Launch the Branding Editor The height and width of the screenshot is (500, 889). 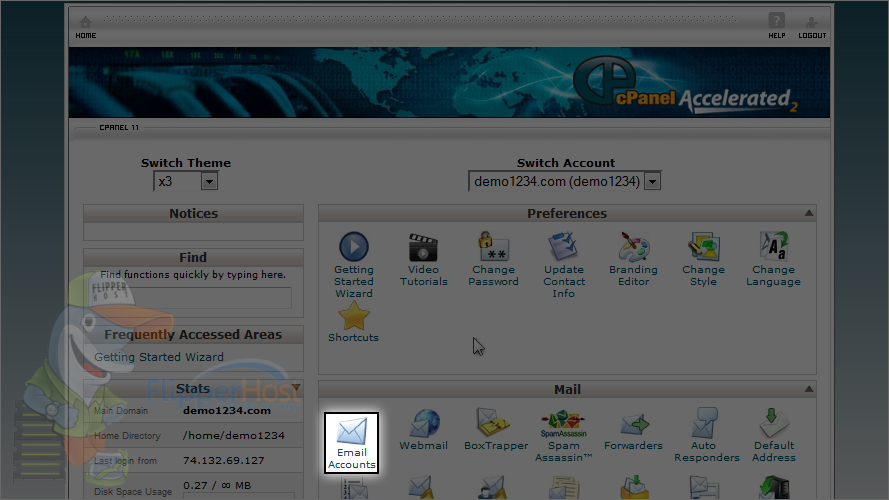[x=633, y=260]
